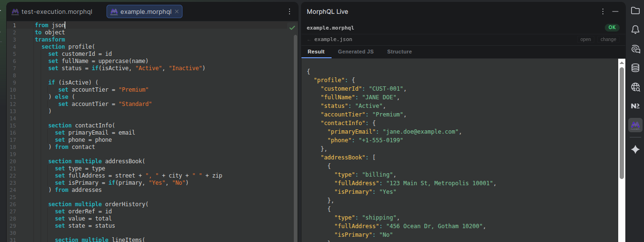Open the web inspector globe tool
Screen dimensions: 644x242
click(635, 87)
